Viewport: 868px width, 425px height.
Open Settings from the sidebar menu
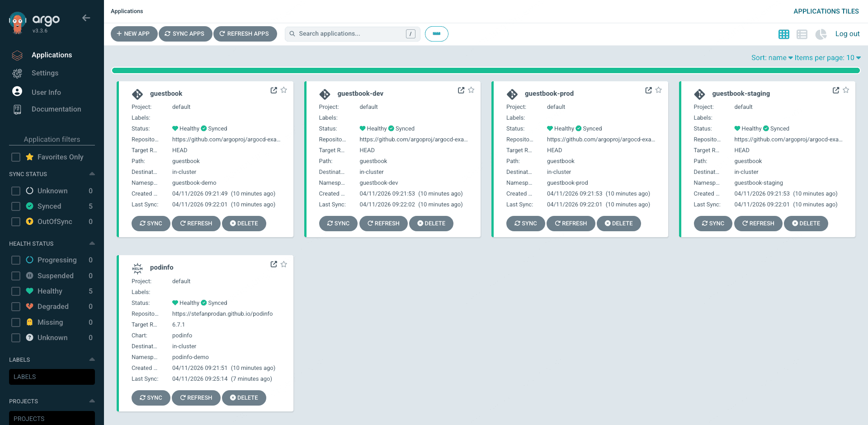(x=45, y=73)
